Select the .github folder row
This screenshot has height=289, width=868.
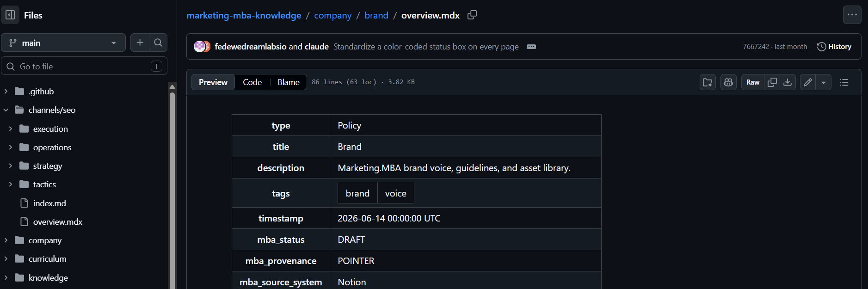click(x=84, y=92)
